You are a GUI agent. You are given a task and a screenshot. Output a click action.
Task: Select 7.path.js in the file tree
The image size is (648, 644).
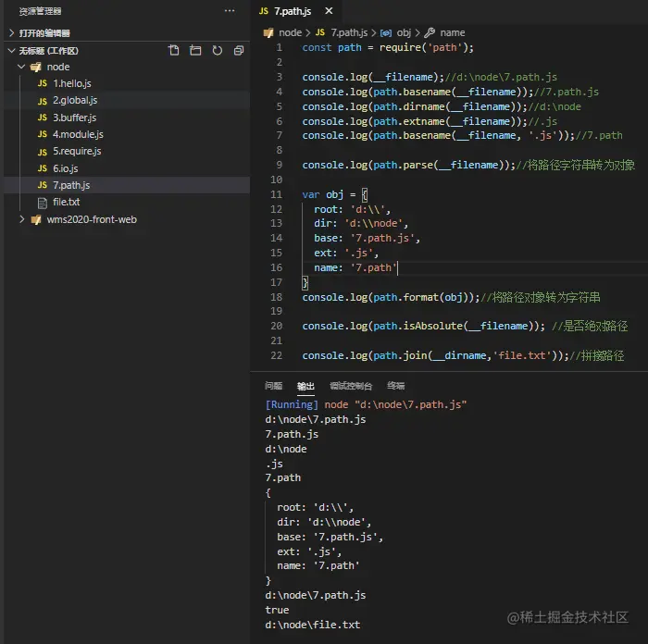(x=127, y=185)
